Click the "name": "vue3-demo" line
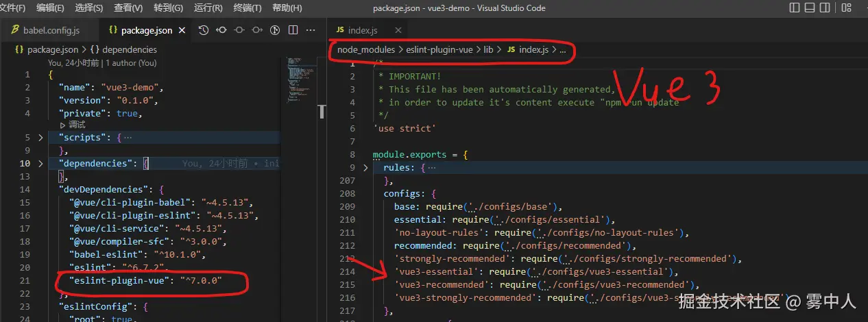 click(x=112, y=88)
